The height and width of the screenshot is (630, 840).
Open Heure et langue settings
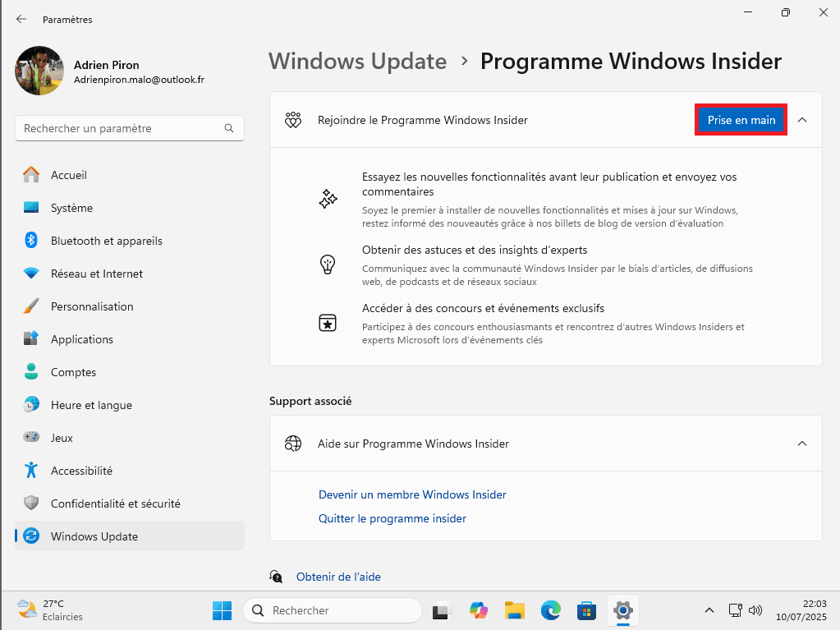(x=130, y=405)
